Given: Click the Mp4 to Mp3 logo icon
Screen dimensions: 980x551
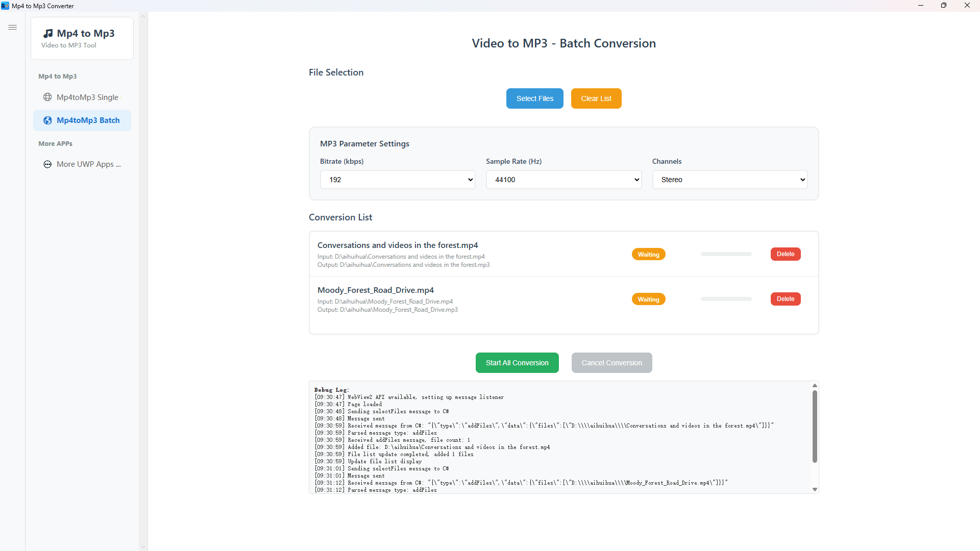Looking at the screenshot, I should point(48,33).
